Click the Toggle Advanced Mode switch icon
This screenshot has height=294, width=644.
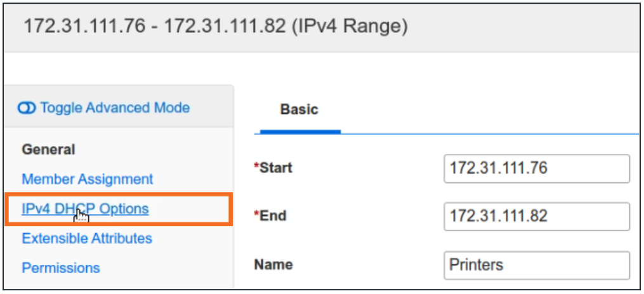tap(28, 108)
